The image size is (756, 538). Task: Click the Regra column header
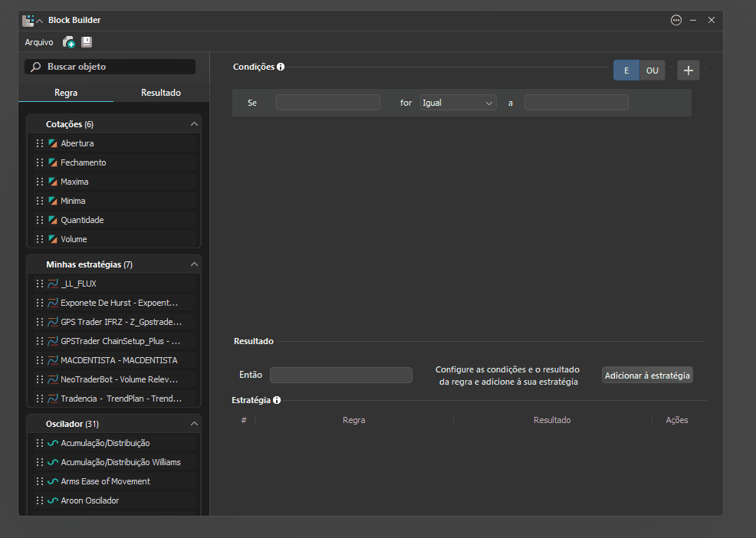point(354,420)
